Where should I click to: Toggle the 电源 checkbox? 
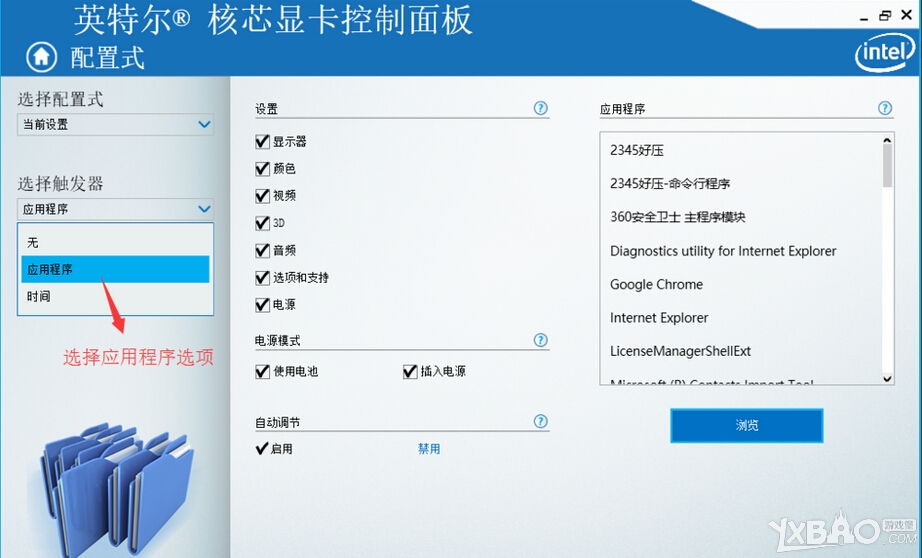(262, 305)
